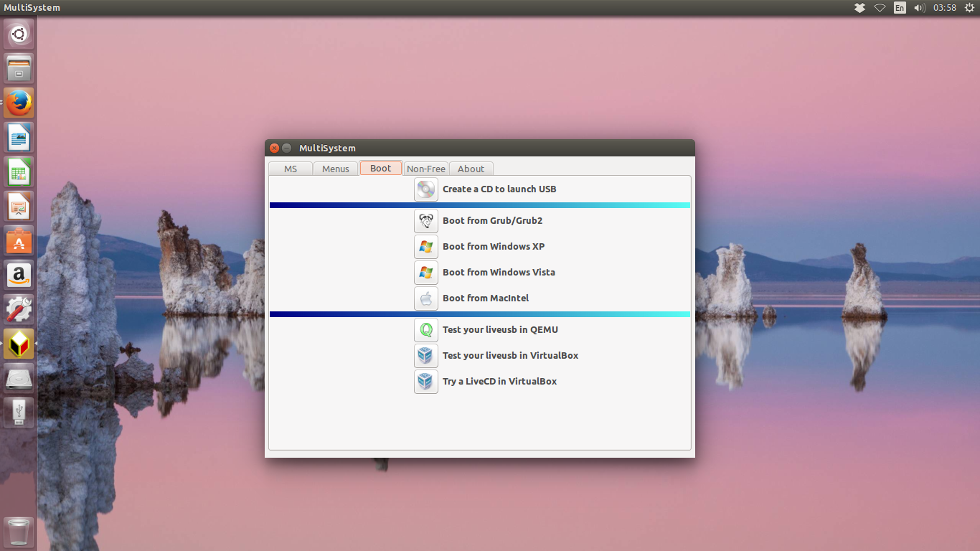Click the green QEMU icon
The image size is (980, 551).
point(426,330)
